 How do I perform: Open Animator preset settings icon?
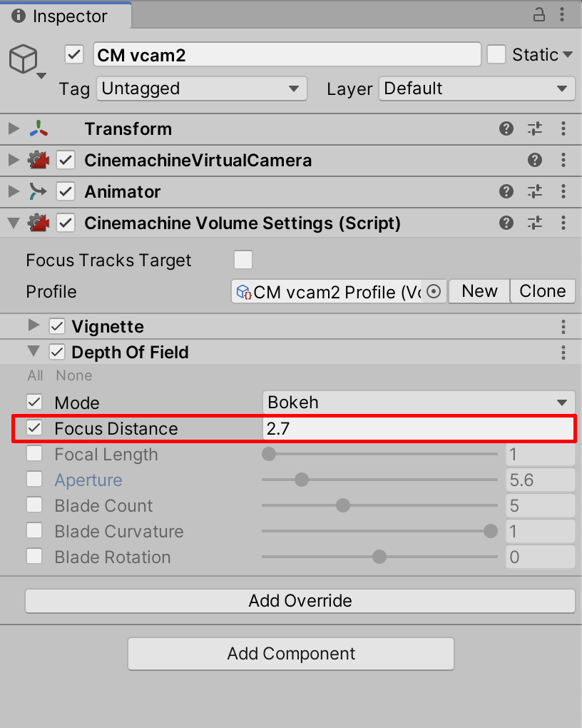coord(535,192)
